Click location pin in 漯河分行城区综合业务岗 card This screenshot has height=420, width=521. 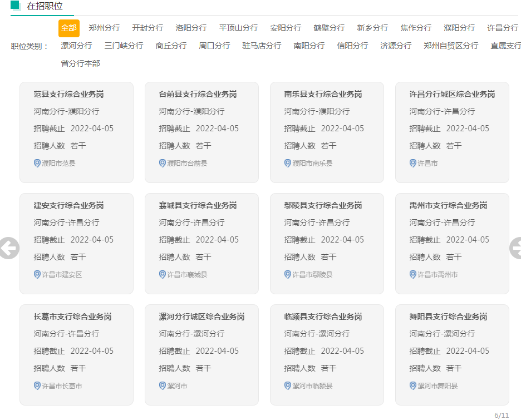click(163, 386)
